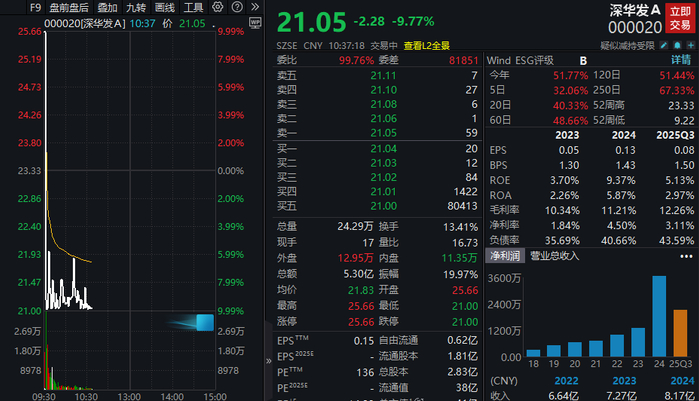Switch to the 营业总收入 tab
This screenshot has height=401, width=699.
point(554,256)
